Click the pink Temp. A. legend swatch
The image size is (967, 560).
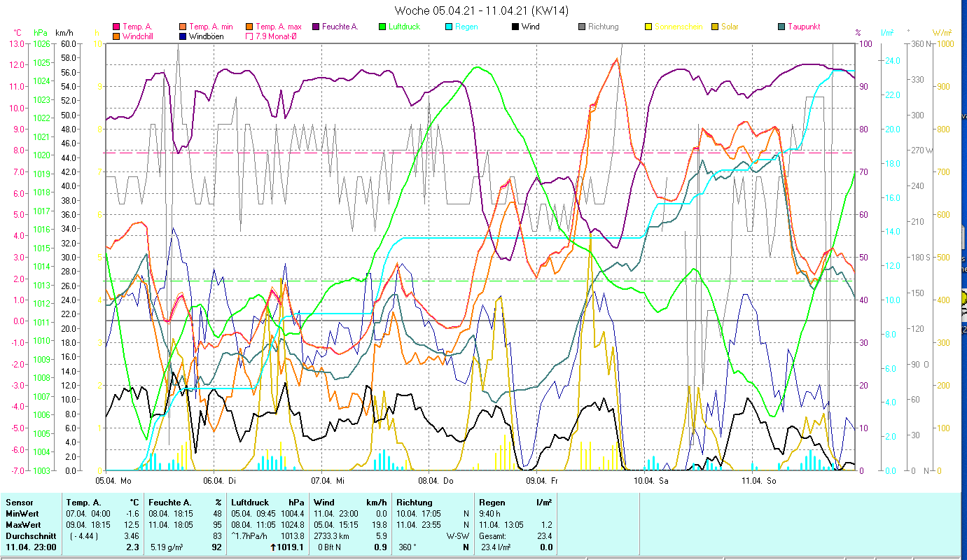click(x=116, y=27)
